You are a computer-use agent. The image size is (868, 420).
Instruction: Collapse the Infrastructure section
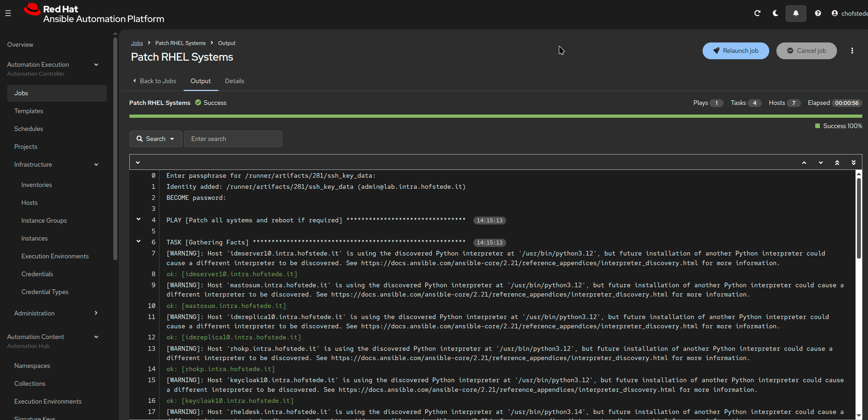(96, 165)
